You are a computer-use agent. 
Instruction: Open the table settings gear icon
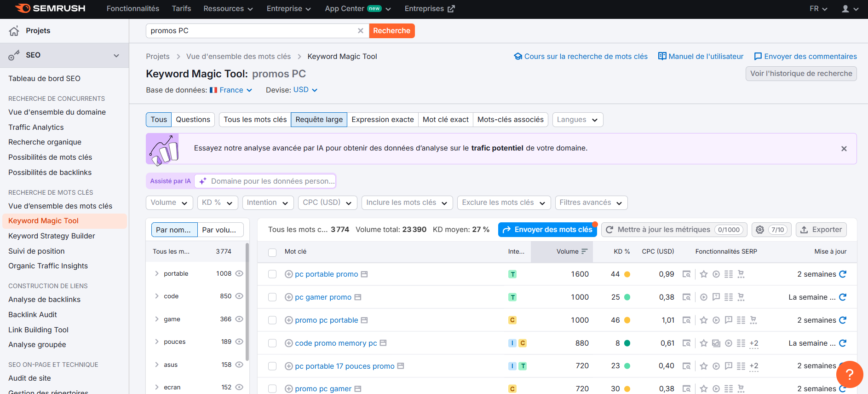point(760,230)
